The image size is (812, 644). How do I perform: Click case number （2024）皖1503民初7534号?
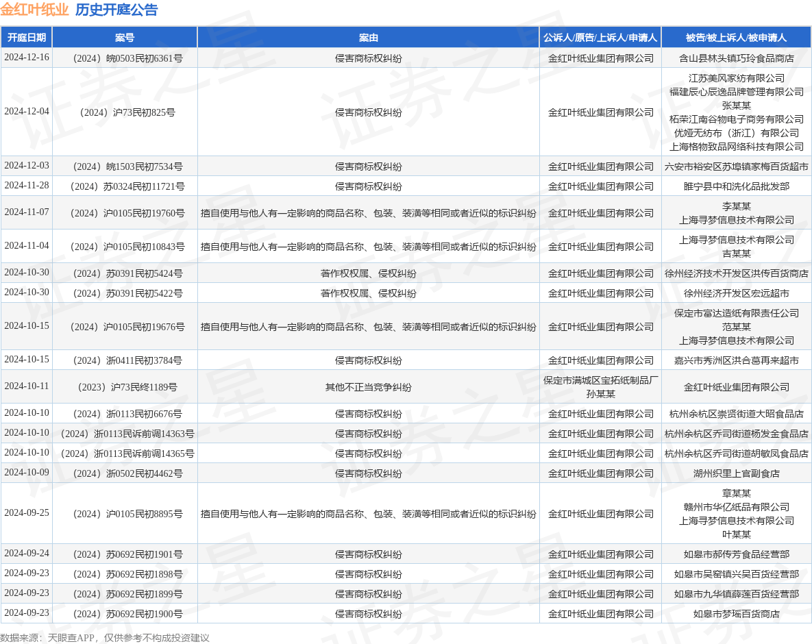click(125, 166)
